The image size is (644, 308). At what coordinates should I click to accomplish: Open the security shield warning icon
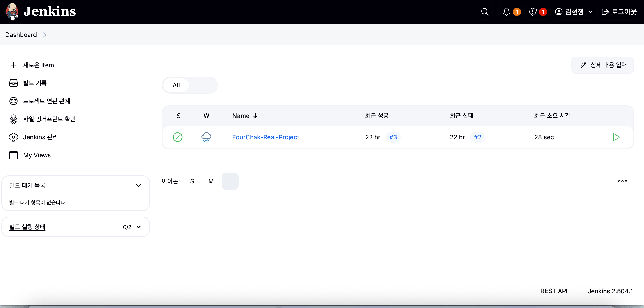pos(532,12)
